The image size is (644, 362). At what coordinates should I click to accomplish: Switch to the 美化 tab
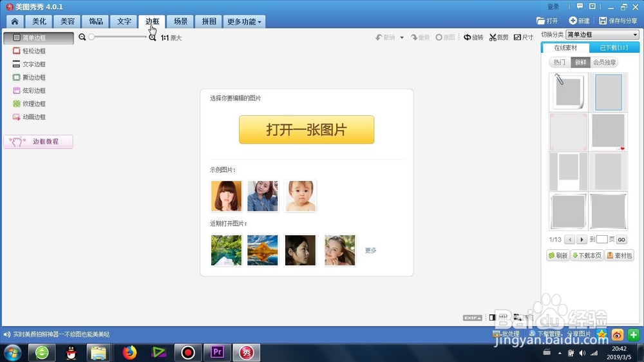pyautogui.click(x=39, y=21)
